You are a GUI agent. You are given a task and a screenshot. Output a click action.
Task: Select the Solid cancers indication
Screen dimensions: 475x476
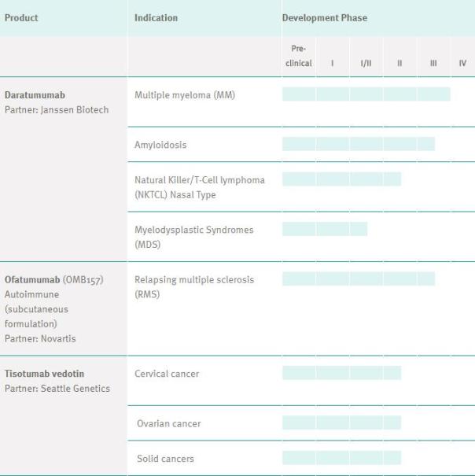(165, 459)
